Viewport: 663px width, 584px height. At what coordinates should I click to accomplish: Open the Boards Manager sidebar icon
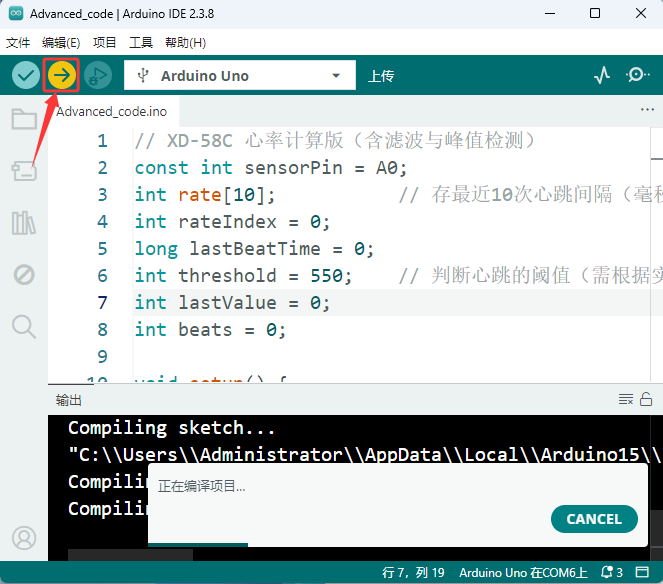(24, 171)
